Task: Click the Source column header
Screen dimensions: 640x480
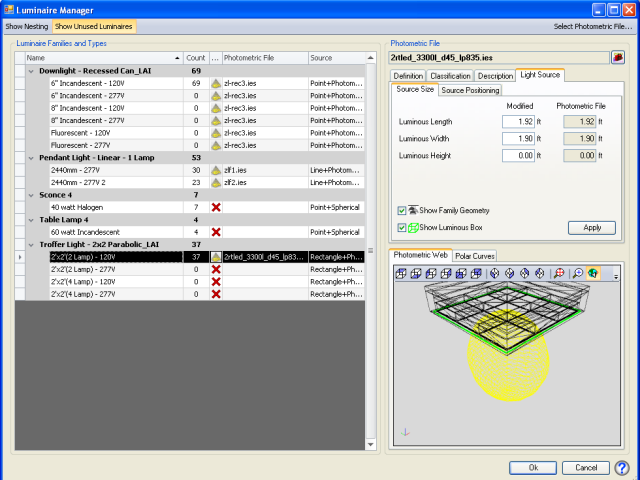Action: tap(337, 58)
